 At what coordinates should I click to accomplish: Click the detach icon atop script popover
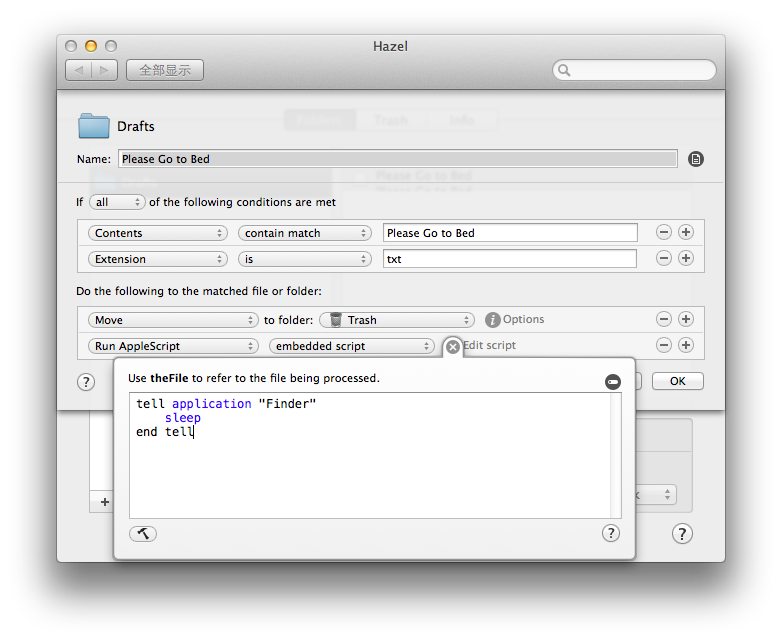coord(613,381)
